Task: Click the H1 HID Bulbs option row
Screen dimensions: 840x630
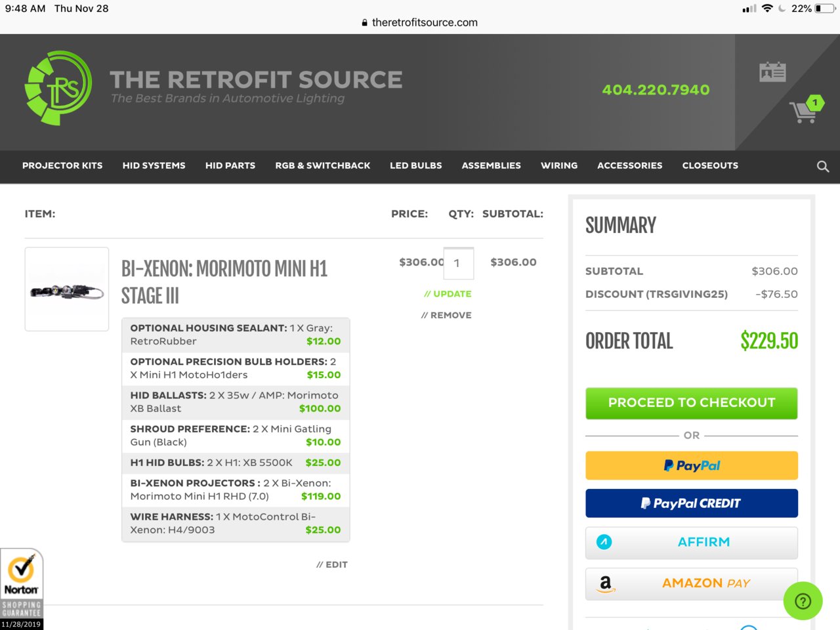Action: [236, 463]
